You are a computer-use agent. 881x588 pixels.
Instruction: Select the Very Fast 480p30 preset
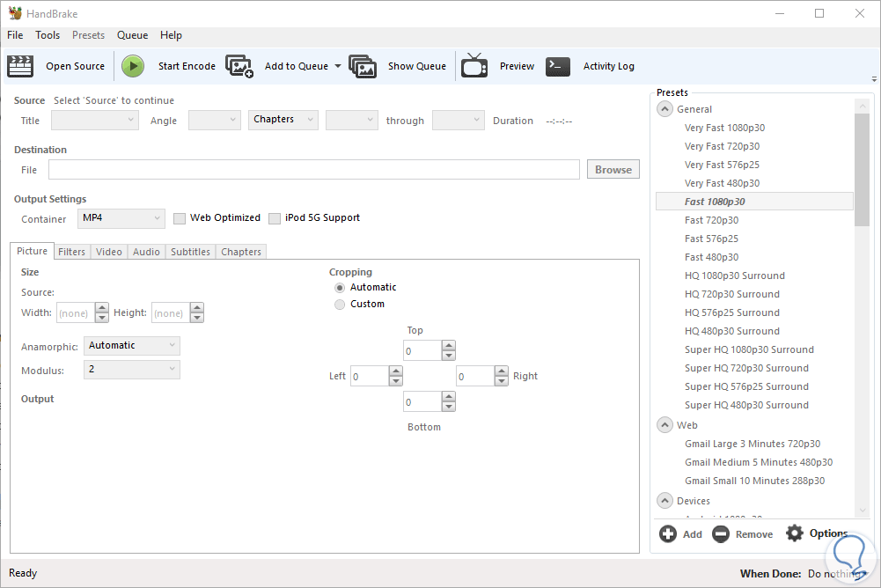tap(722, 183)
